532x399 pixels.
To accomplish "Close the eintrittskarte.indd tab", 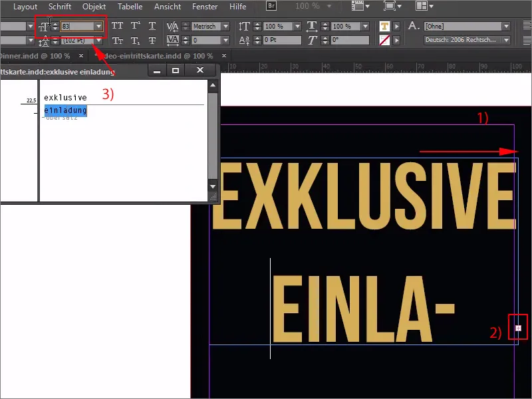I will pyautogui.click(x=224, y=56).
